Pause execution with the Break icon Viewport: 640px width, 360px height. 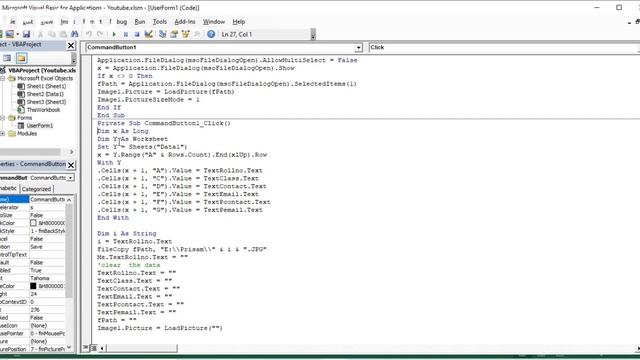coord(126,34)
